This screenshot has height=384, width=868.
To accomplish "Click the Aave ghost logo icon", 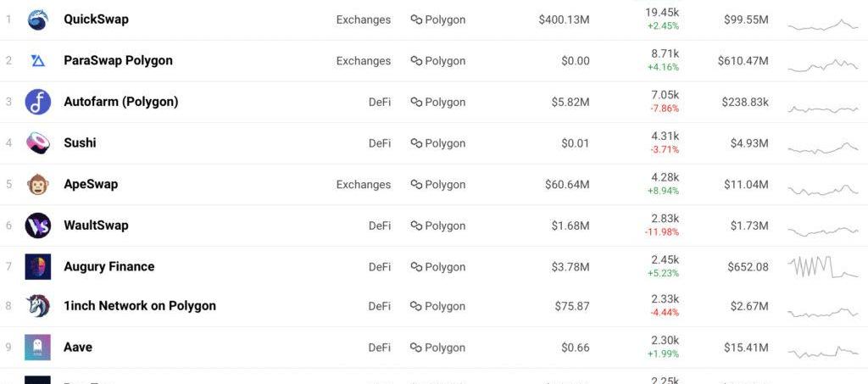I will [x=37, y=348].
